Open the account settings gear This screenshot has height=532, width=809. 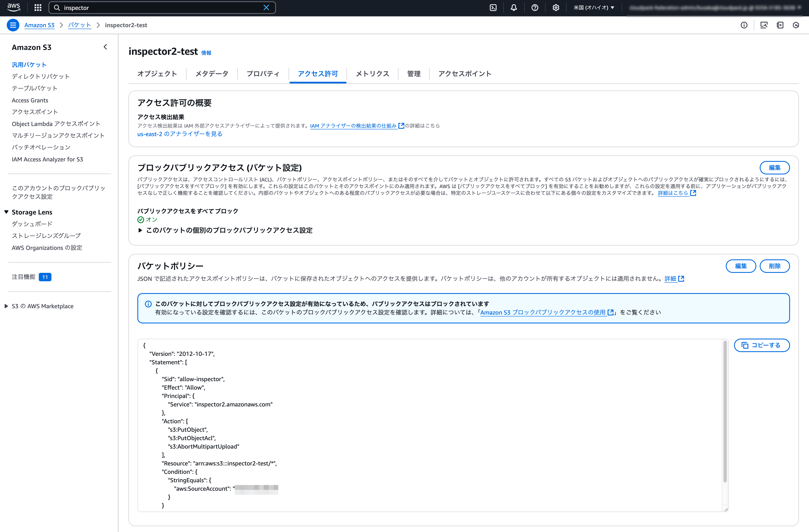pyautogui.click(x=556, y=7)
